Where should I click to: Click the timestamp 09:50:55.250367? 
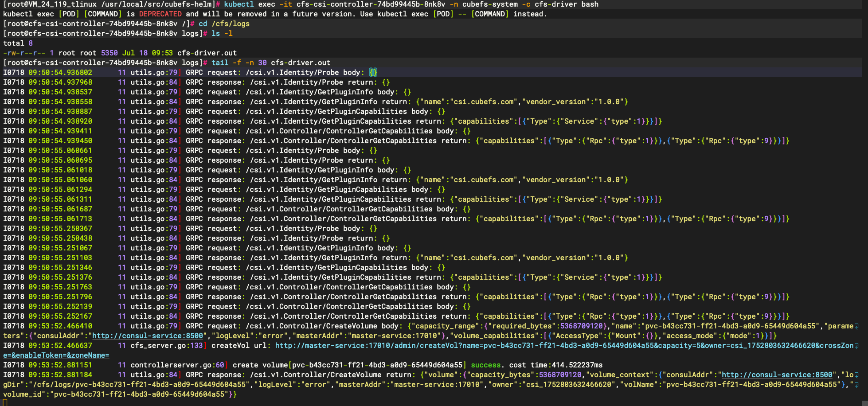tap(60, 228)
